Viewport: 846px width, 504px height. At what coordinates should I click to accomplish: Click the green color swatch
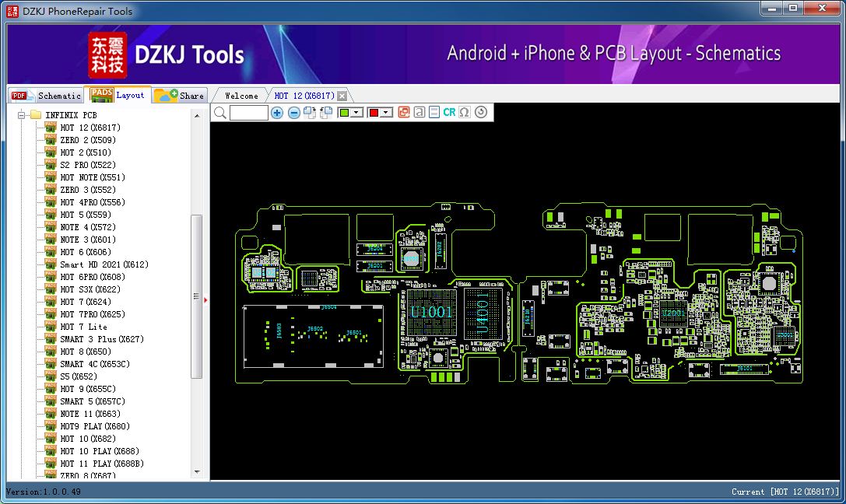344,112
